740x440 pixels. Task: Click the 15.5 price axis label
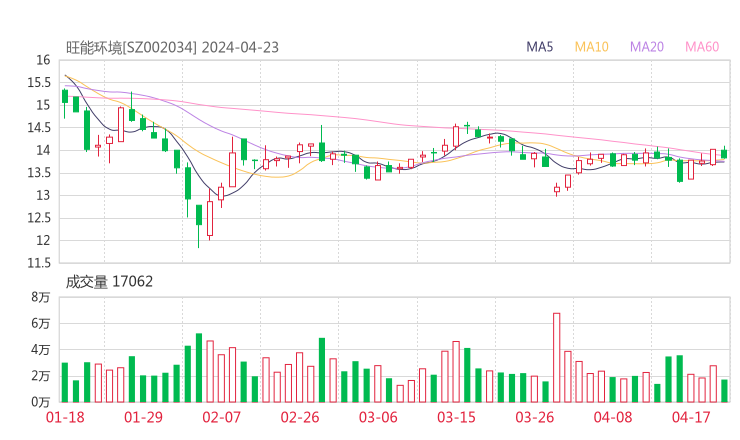(39, 83)
